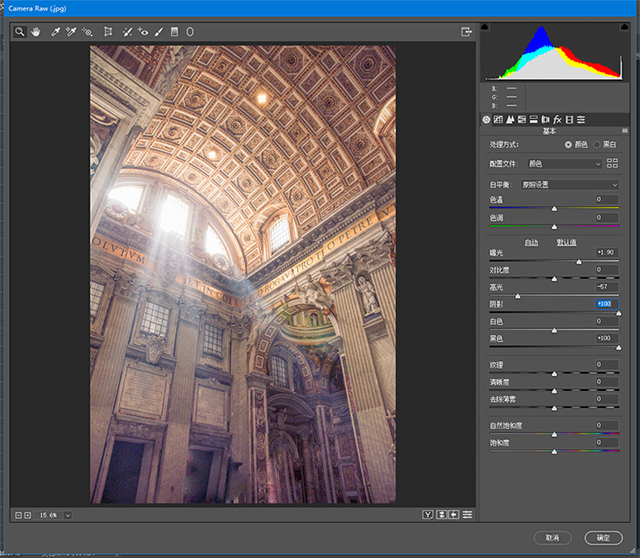Image resolution: width=640 pixels, height=558 pixels.
Task: Open the Lens Corrections panel tab
Action: pos(545,120)
